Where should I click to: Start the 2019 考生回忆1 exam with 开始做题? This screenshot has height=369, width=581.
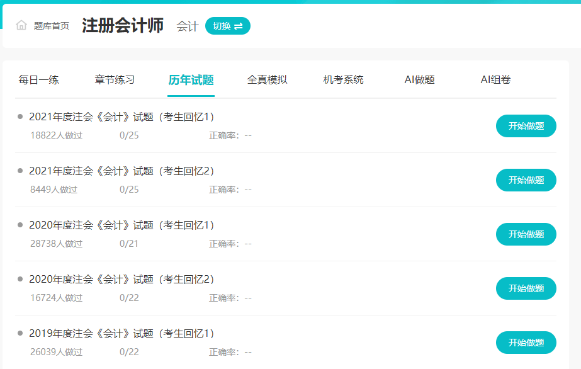coord(526,342)
